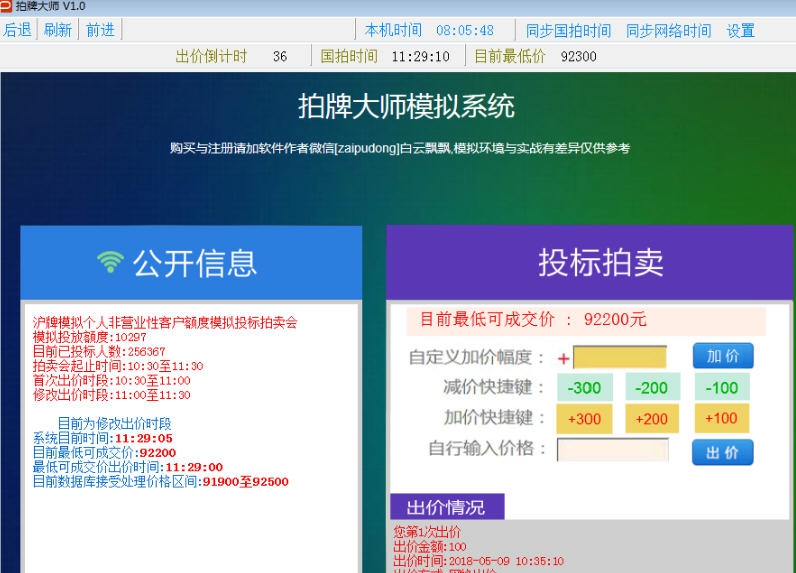Screen dimensions: 796x573
Task: Click the 国拍时间 11:29:10 value
Action: click(x=420, y=56)
